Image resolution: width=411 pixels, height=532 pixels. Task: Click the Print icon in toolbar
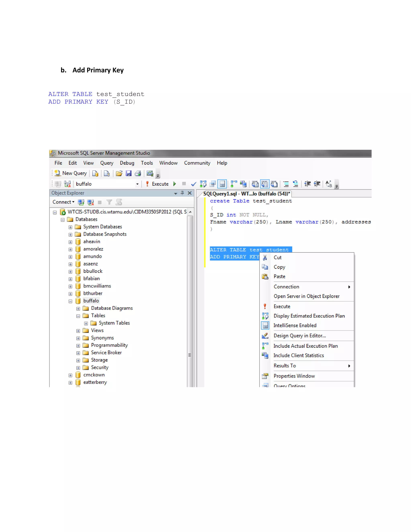[138, 173]
